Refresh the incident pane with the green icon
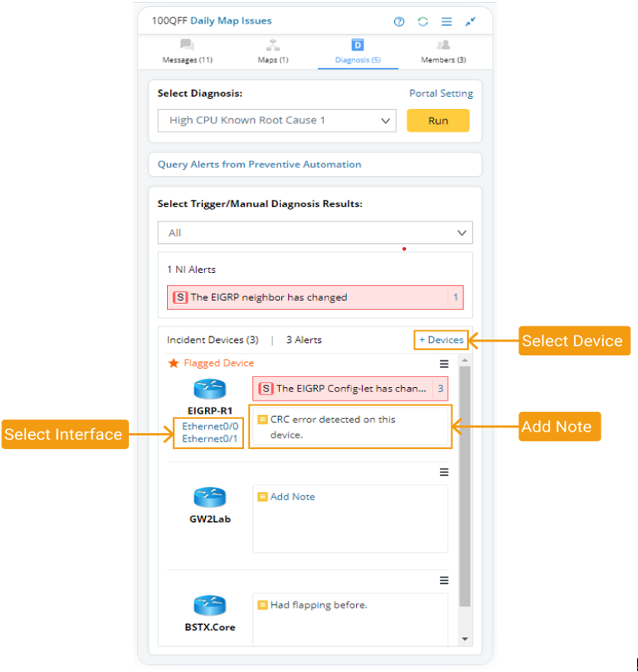Screen dimensions: 638x672 point(423,21)
